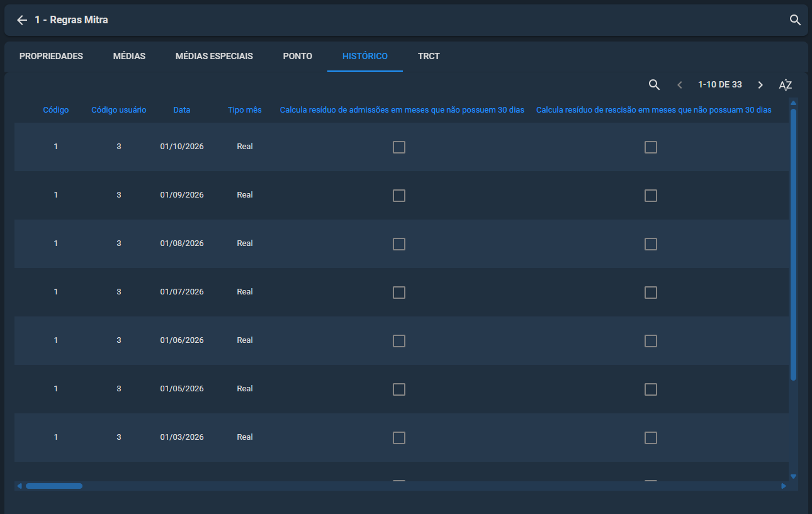Open the search icon in the top header bar

click(795, 20)
